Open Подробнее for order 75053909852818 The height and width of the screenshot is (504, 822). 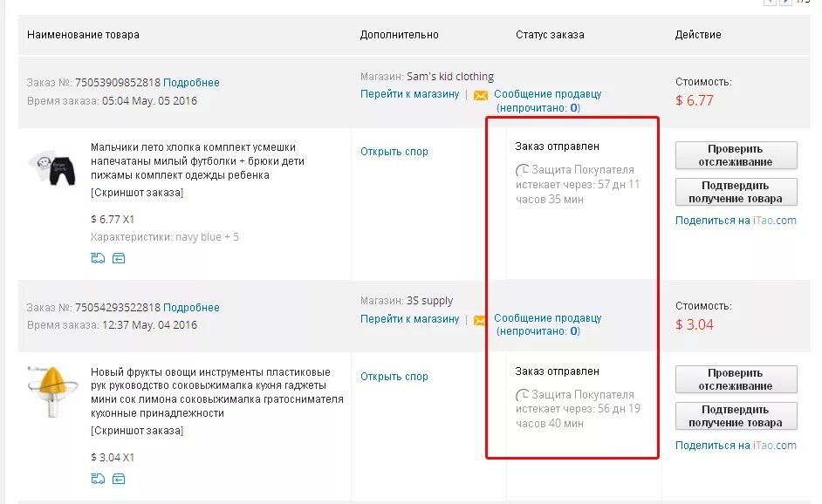pyautogui.click(x=191, y=83)
